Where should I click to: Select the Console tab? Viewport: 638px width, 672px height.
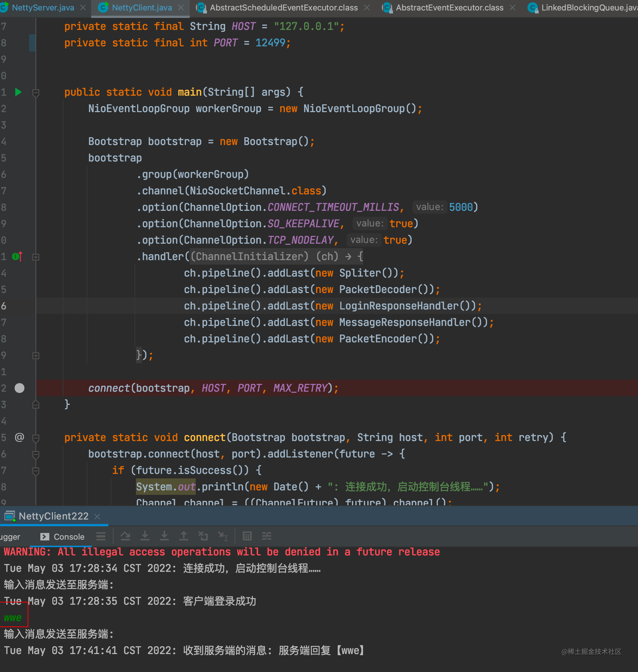[62, 537]
